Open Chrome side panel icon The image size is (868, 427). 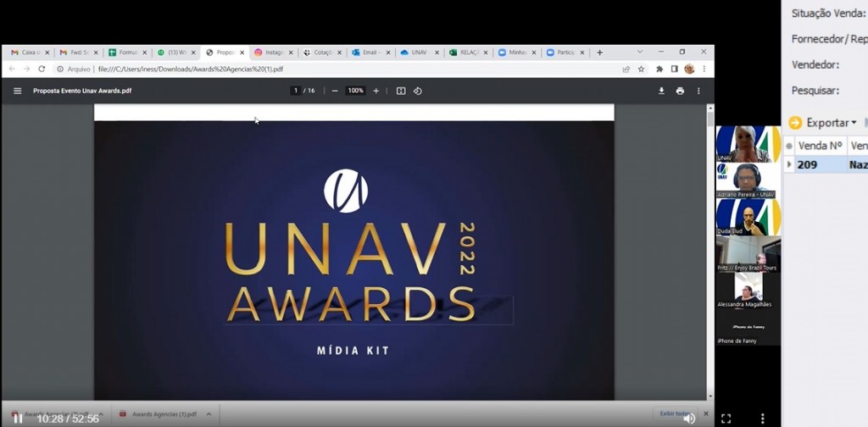(x=674, y=69)
